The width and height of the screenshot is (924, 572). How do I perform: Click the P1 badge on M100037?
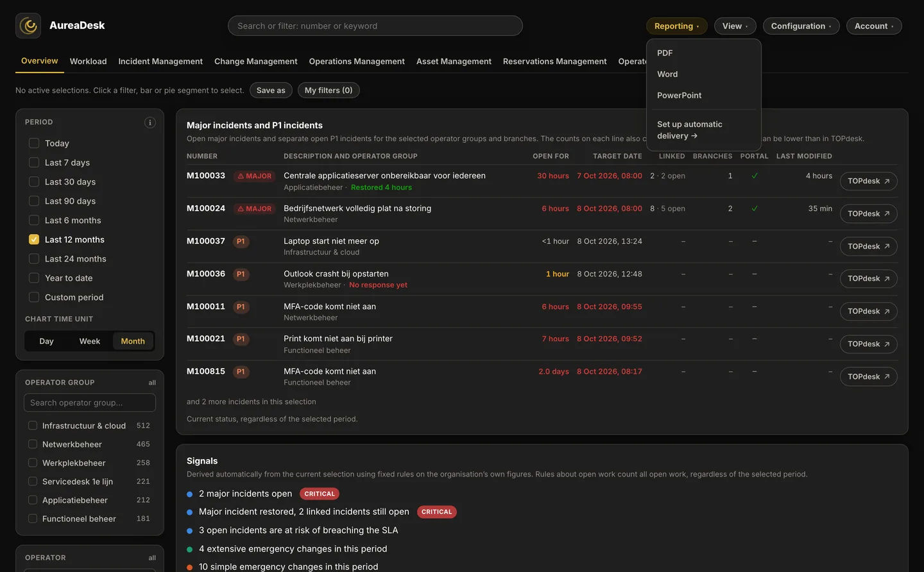[x=241, y=242]
